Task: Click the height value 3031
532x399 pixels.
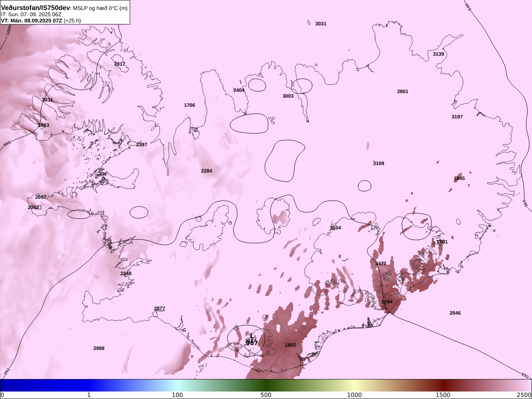Action: [x=321, y=24]
